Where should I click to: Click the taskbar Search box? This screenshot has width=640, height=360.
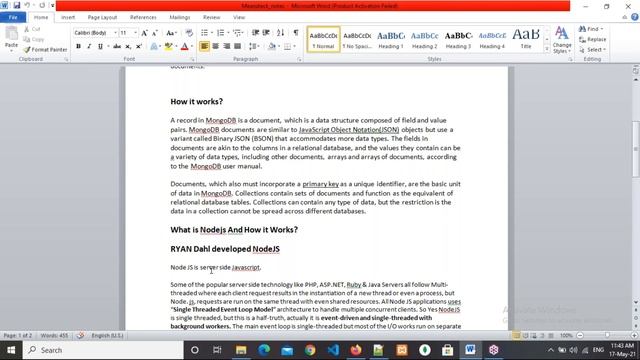pyautogui.click(x=103, y=350)
